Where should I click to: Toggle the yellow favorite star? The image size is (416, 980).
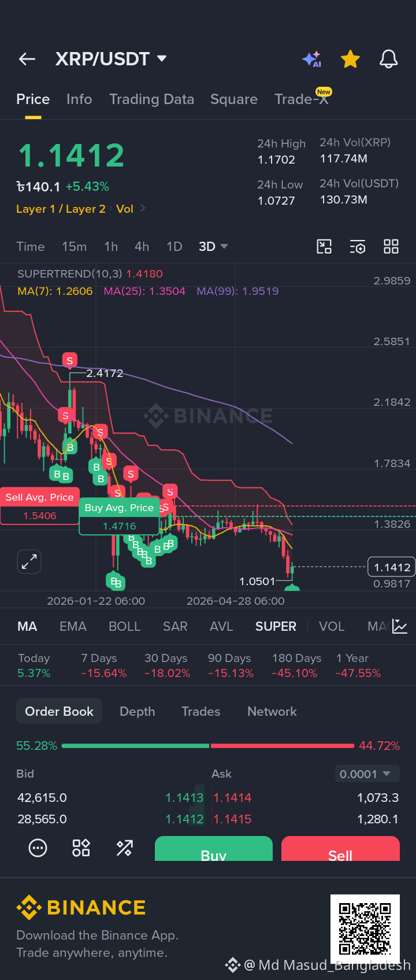point(350,59)
